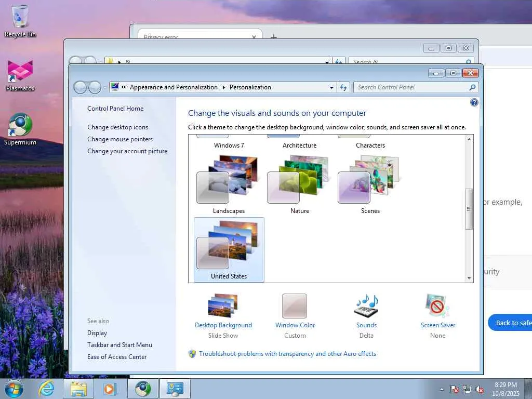Click the taskbar clock showing 8:29 PM
The width and height of the screenshot is (532, 399).
pos(506,389)
